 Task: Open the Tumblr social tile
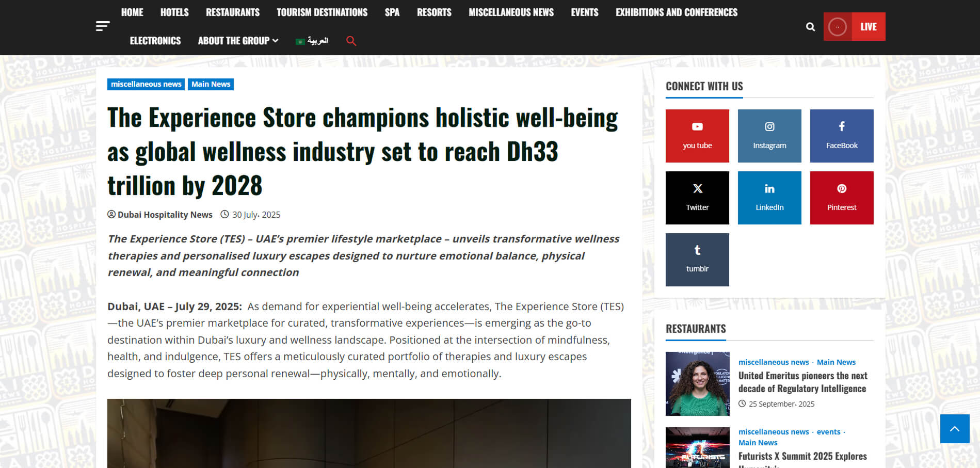click(x=697, y=260)
